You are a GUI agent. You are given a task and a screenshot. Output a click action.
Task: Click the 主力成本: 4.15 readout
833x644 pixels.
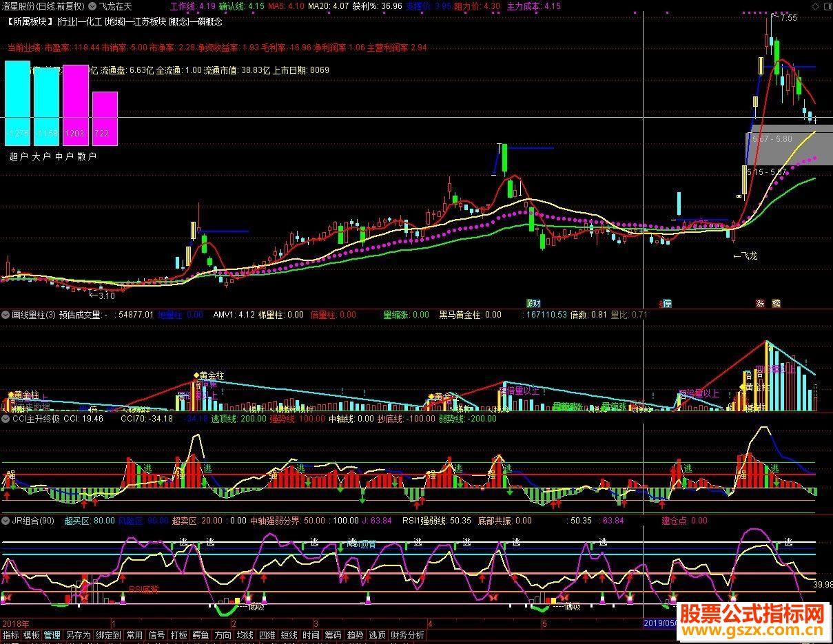[x=533, y=6]
